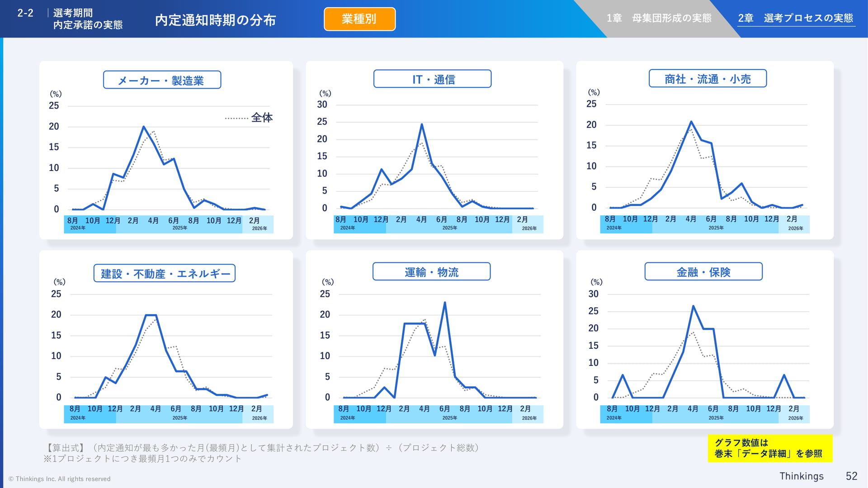Click the 6月 axis label in 金融・保険 chart

(713, 409)
